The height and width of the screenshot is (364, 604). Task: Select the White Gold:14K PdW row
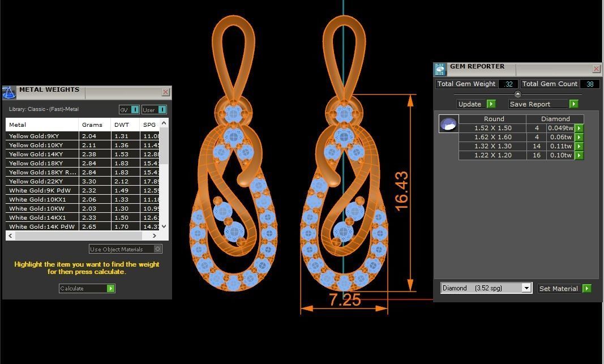[x=83, y=226]
